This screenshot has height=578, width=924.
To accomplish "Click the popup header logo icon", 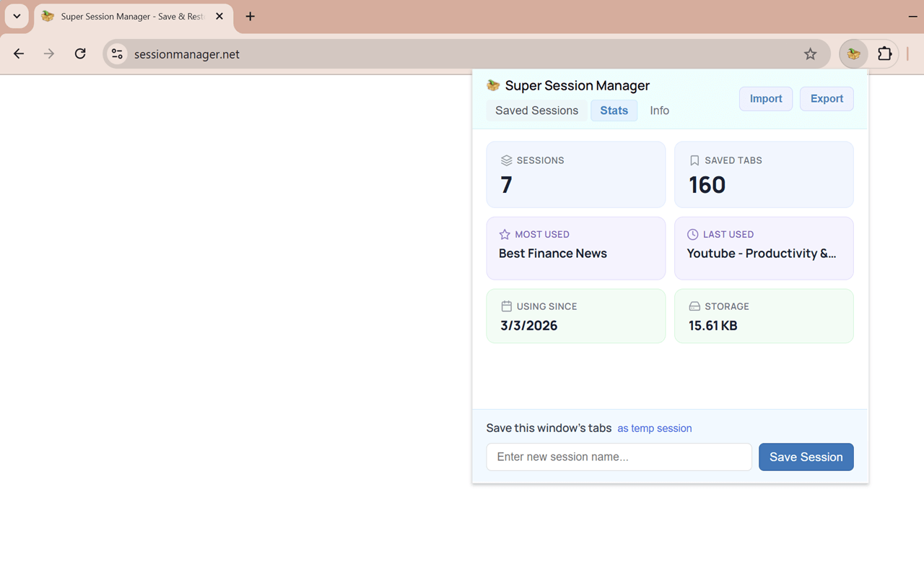I will pos(493,85).
